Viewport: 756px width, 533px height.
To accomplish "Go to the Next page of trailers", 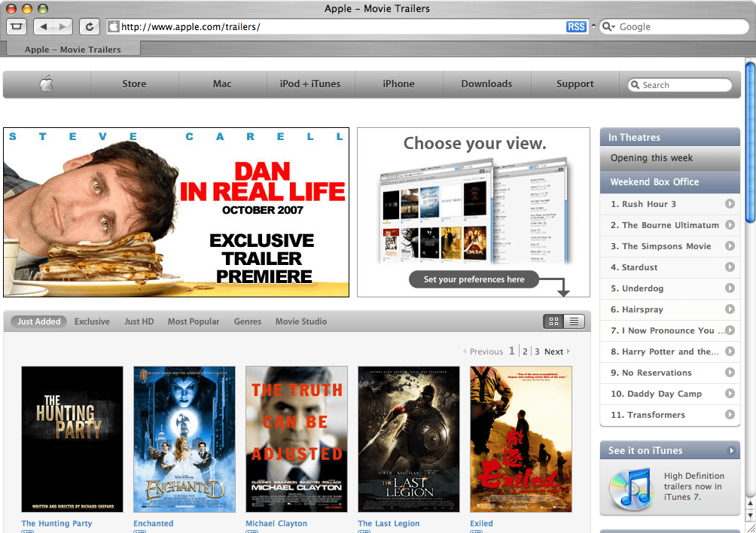I will coord(557,352).
